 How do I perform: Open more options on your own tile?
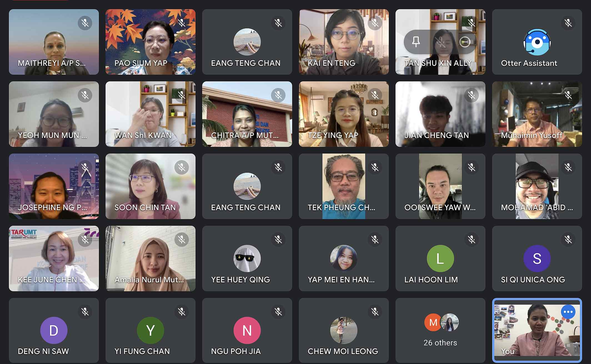click(568, 312)
